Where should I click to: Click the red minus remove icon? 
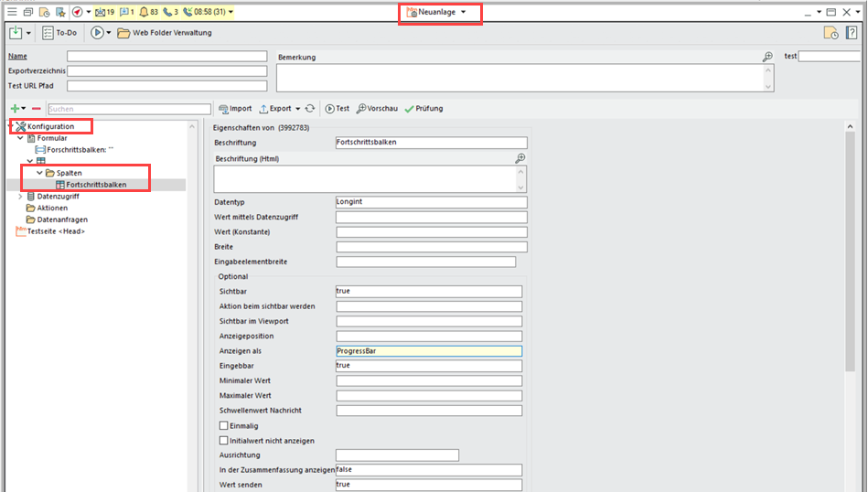point(37,109)
